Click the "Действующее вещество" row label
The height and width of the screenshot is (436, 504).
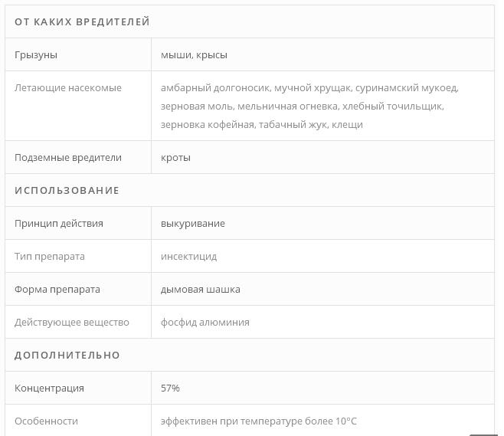point(72,322)
